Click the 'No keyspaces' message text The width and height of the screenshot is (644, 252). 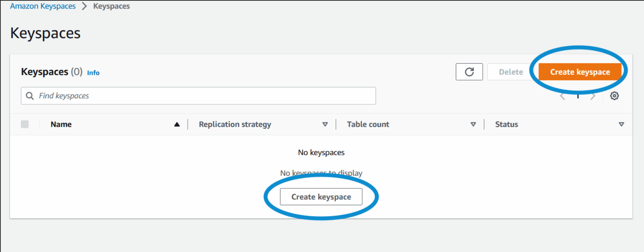coord(321,153)
